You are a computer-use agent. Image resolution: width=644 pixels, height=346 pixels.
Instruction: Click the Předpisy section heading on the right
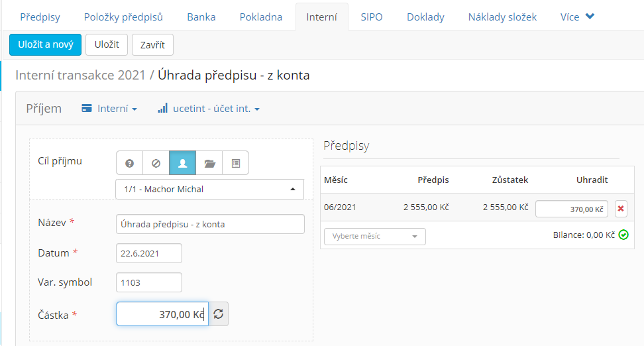pyautogui.click(x=347, y=145)
